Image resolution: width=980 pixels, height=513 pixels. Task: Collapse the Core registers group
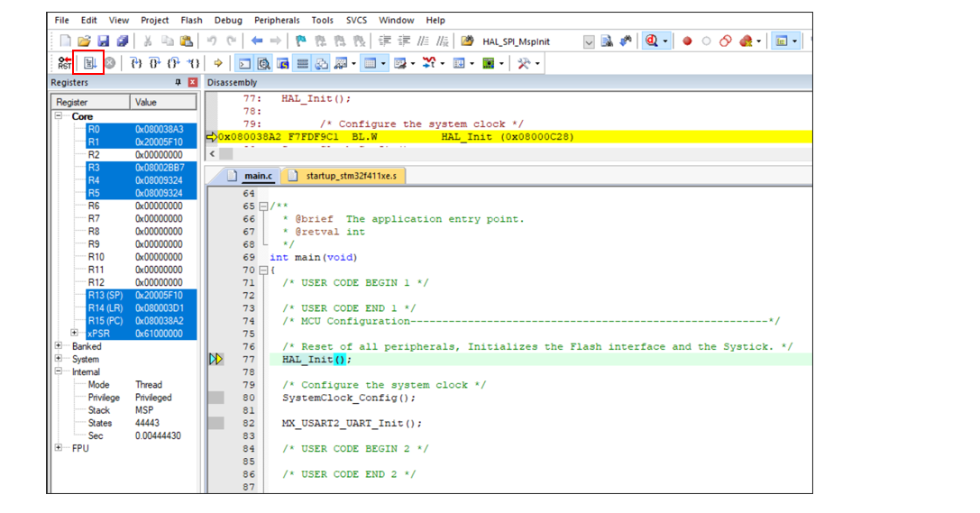[x=59, y=116]
